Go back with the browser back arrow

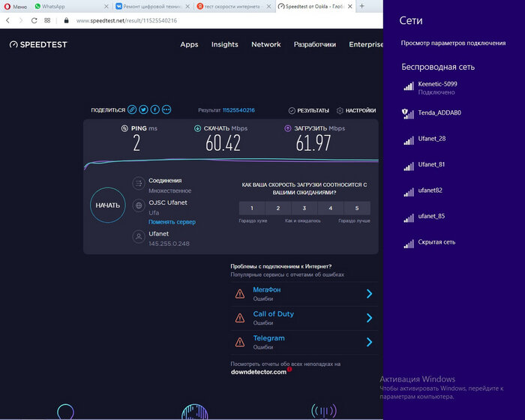point(8,20)
